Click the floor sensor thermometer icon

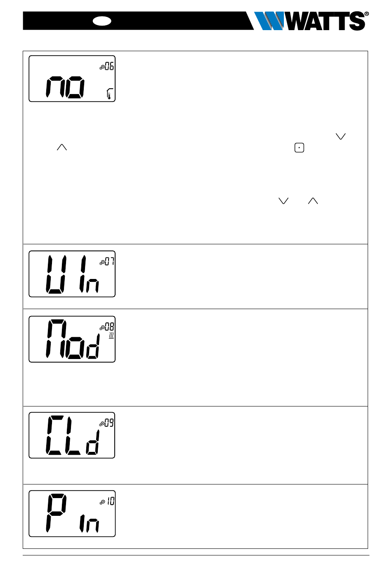point(109,94)
